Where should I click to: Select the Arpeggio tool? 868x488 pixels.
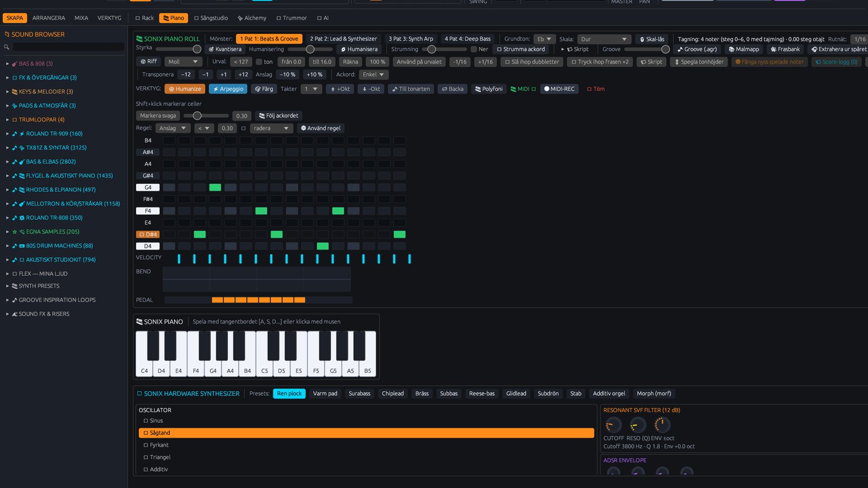228,89
